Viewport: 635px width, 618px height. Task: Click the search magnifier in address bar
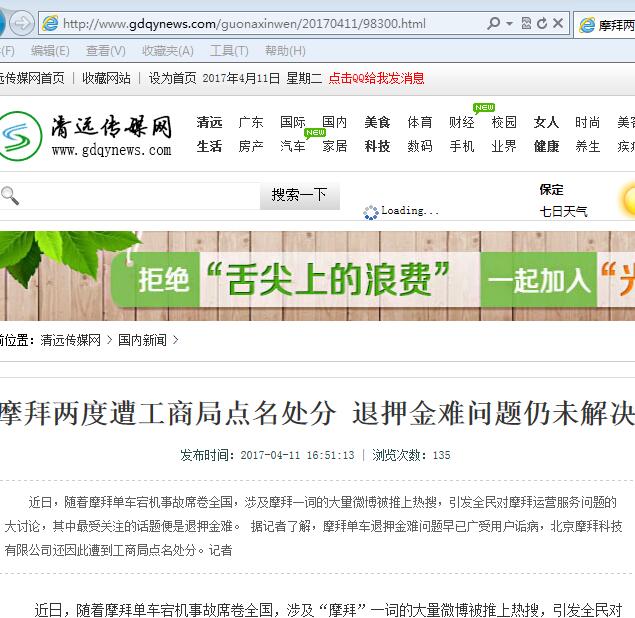(493, 23)
